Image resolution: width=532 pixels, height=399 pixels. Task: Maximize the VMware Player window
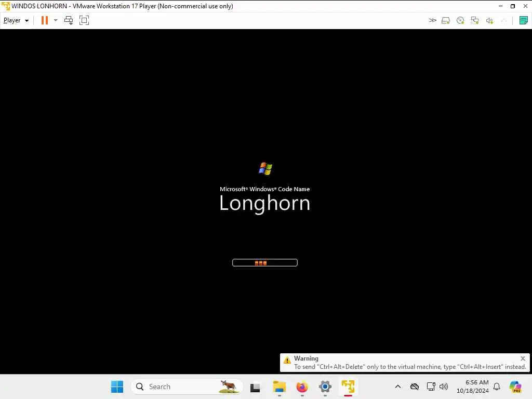tap(513, 6)
